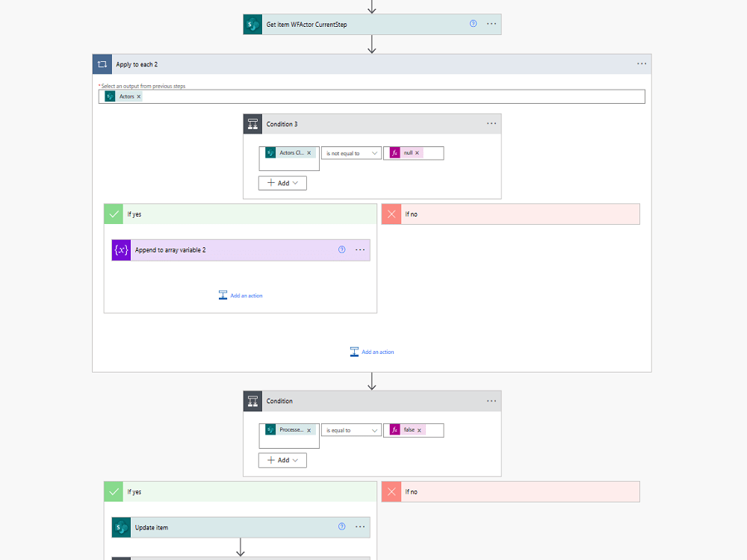This screenshot has width=747, height=560.
Task: Click the Apply to each 2 loop icon
Action: point(102,63)
